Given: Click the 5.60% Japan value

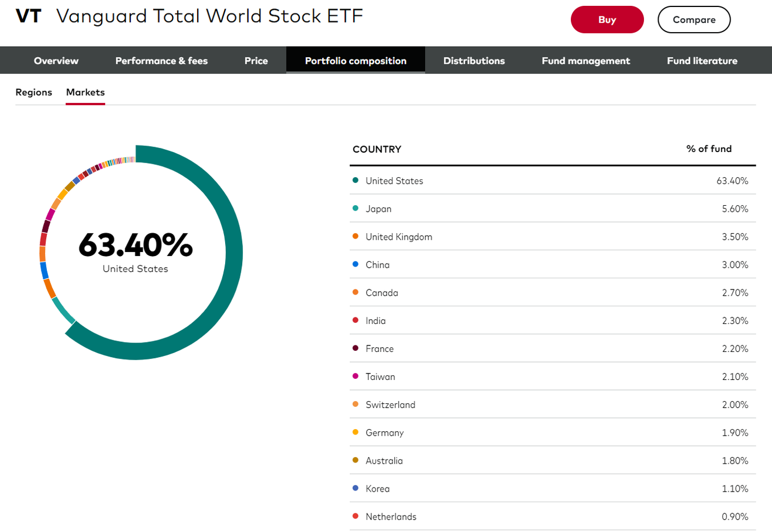Looking at the screenshot, I should (x=735, y=209).
